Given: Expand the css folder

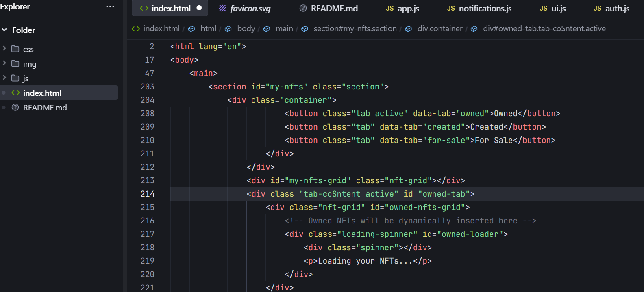Looking at the screenshot, I should (x=4, y=48).
